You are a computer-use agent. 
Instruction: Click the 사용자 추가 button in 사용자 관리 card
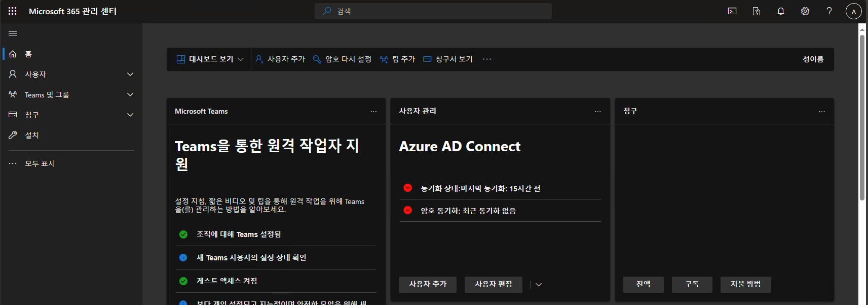point(428,284)
